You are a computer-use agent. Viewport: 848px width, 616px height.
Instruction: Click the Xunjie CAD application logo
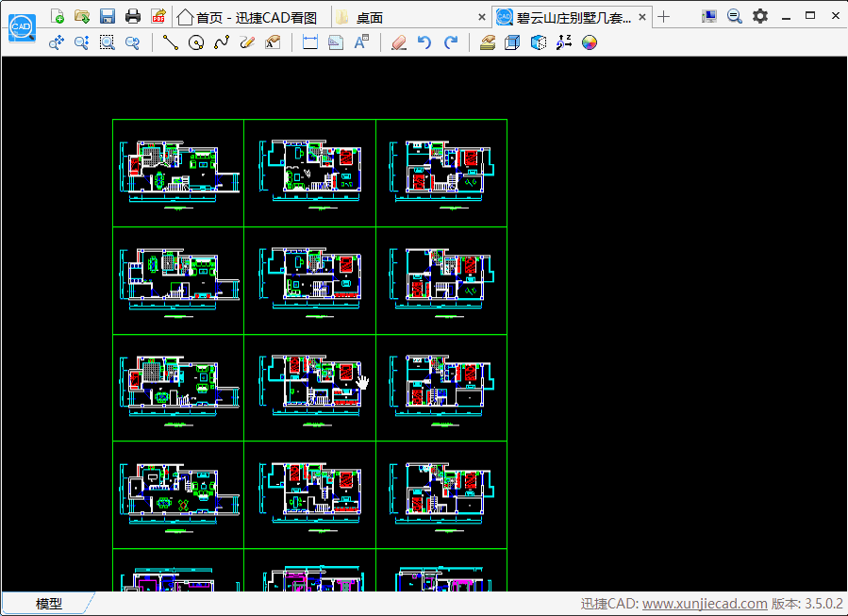[23, 27]
